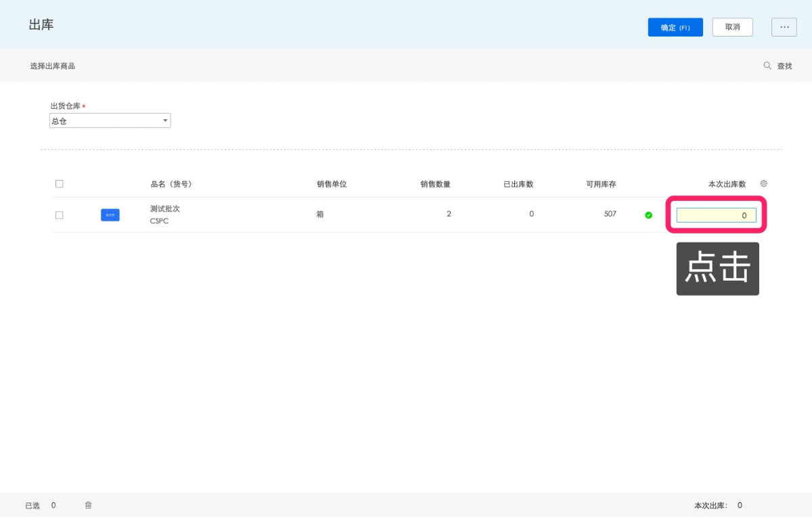Click the item code CSPC
Screen dimensions: 812x517
pos(160,221)
